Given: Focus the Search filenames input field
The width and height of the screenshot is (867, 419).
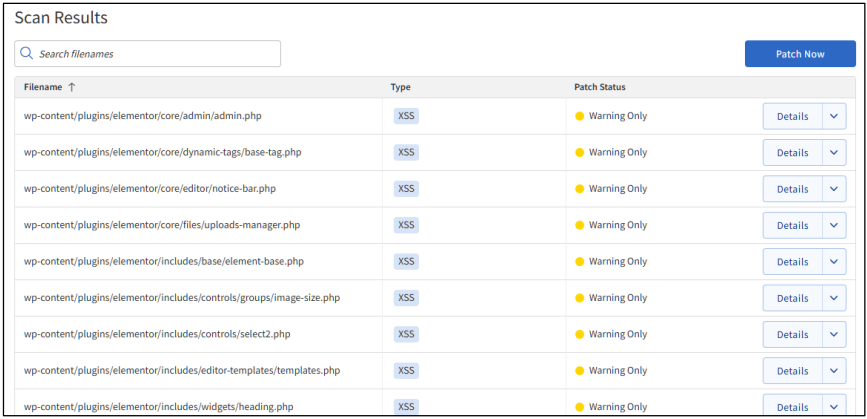Looking at the screenshot, I should coord(155,54).
